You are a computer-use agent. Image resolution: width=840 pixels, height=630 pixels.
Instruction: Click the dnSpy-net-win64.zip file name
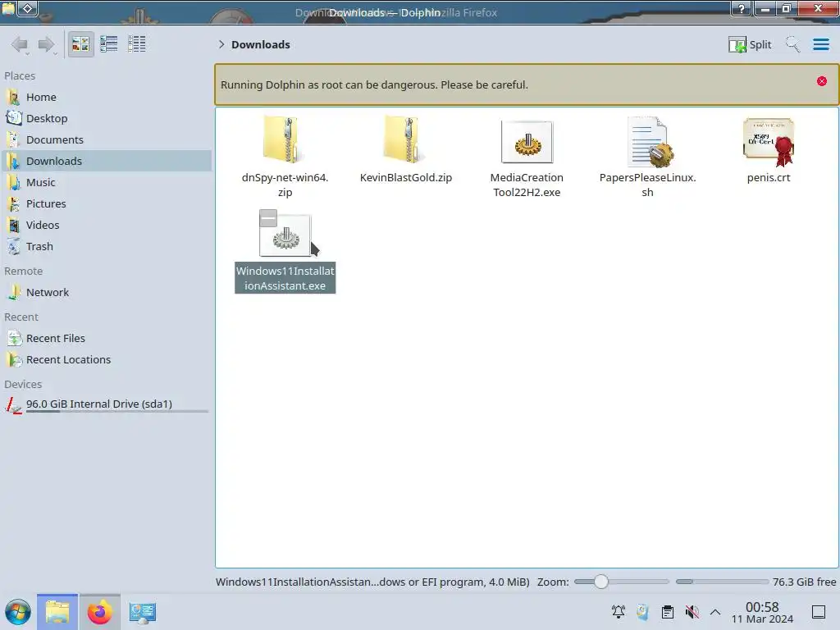285,185
